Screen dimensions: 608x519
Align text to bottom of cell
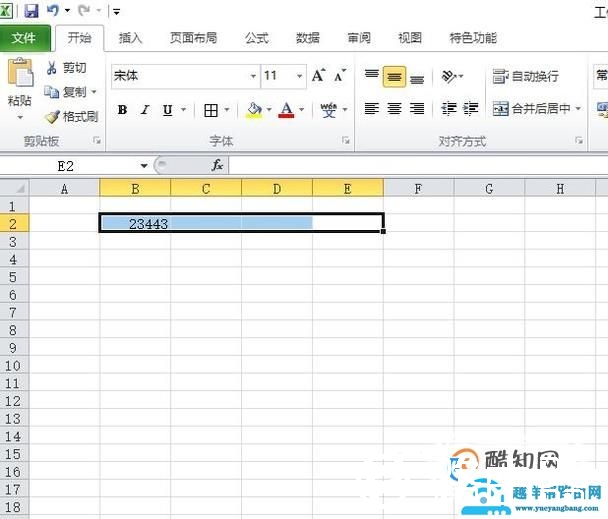[417, 78]
